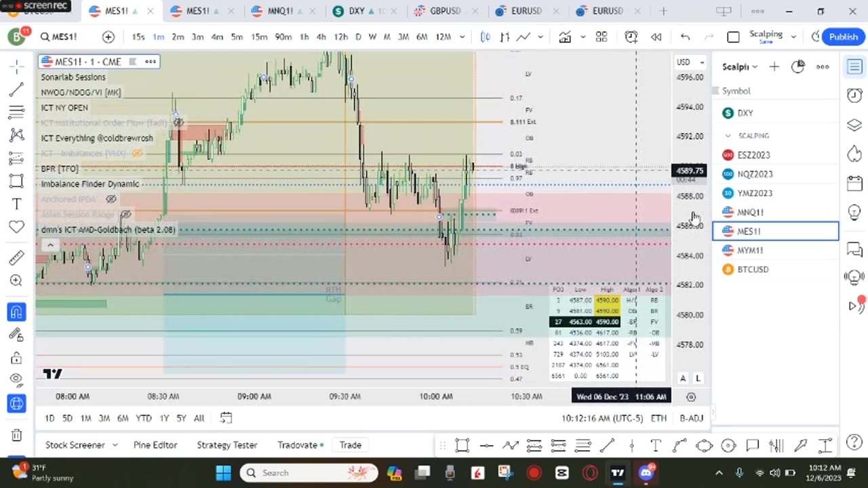Toggle magnet mode for drawings

17,312
